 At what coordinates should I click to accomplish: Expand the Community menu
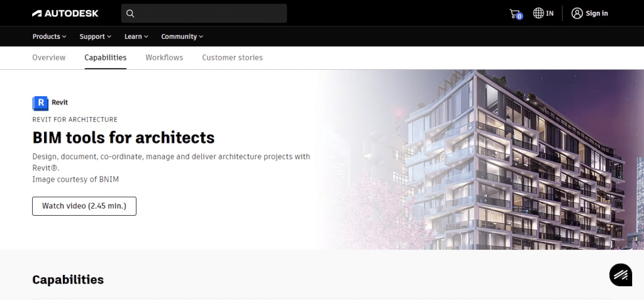(x=182, y=36)
